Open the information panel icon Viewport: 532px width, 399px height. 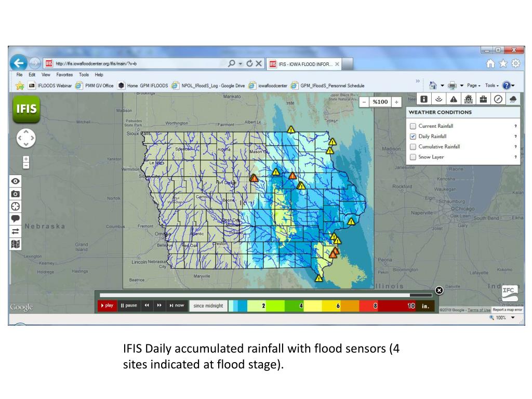424,99
